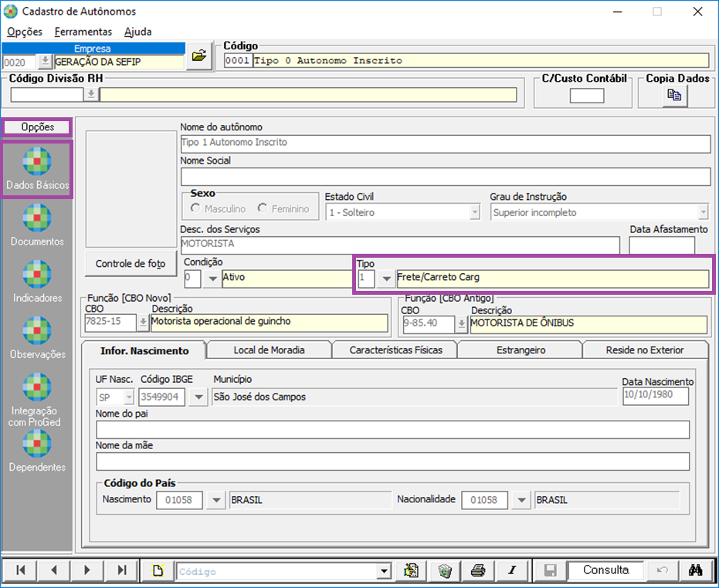
Task: Click the Data Nascimento field
Action: coord(656,397)
